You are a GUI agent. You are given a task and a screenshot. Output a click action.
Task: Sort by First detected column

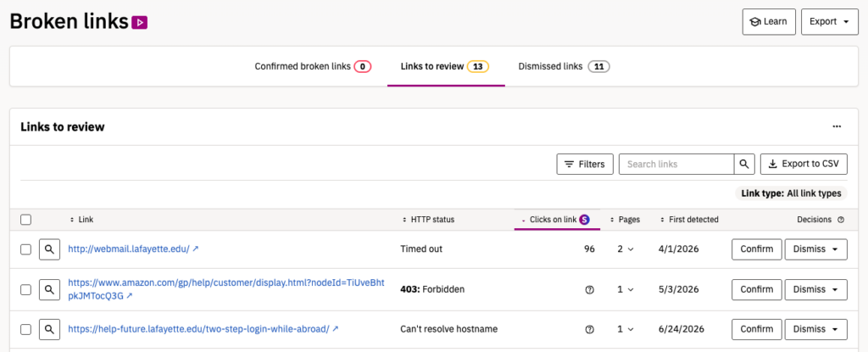coord(690,220)
